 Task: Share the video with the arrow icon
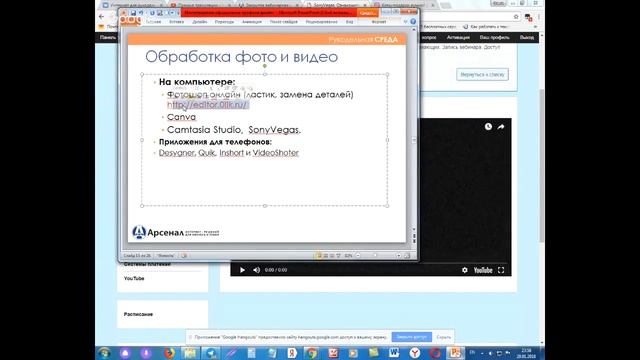click(501, 127)
